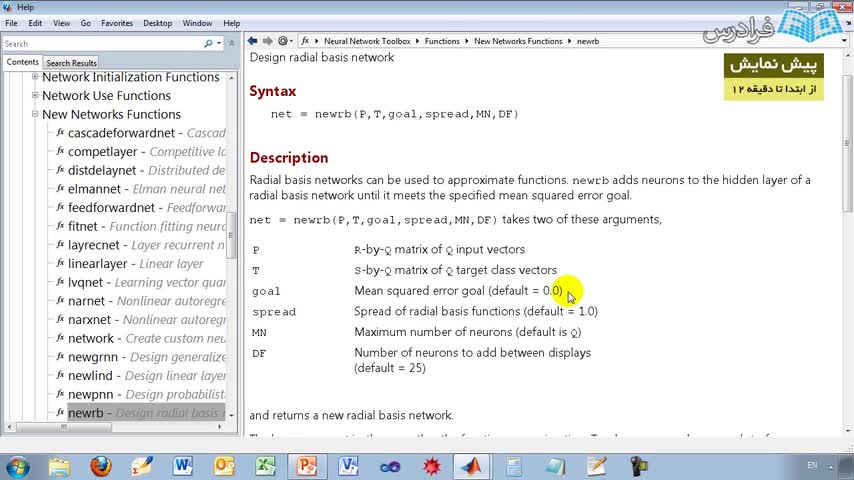The width and height of the screenshot is (854, 480).
Task: Click the fx icon beside newrb
Action: [60, 412]
